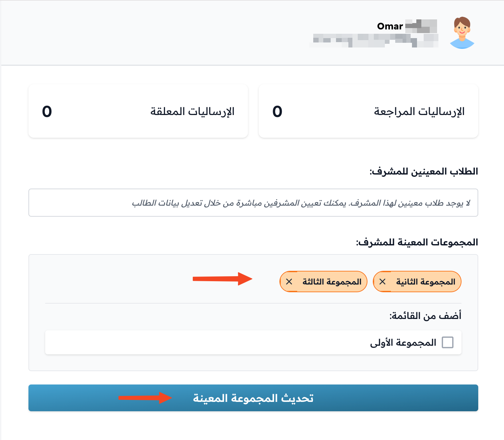Remove المجموعة الثانية tag with X
The width and height of the screenshot is (504, 440).
coord(383,282)
